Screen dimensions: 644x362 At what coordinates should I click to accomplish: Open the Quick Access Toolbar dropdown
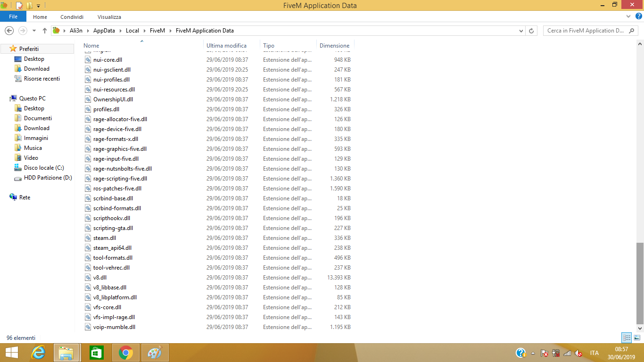pyautogui.click(x=38, y=6)
